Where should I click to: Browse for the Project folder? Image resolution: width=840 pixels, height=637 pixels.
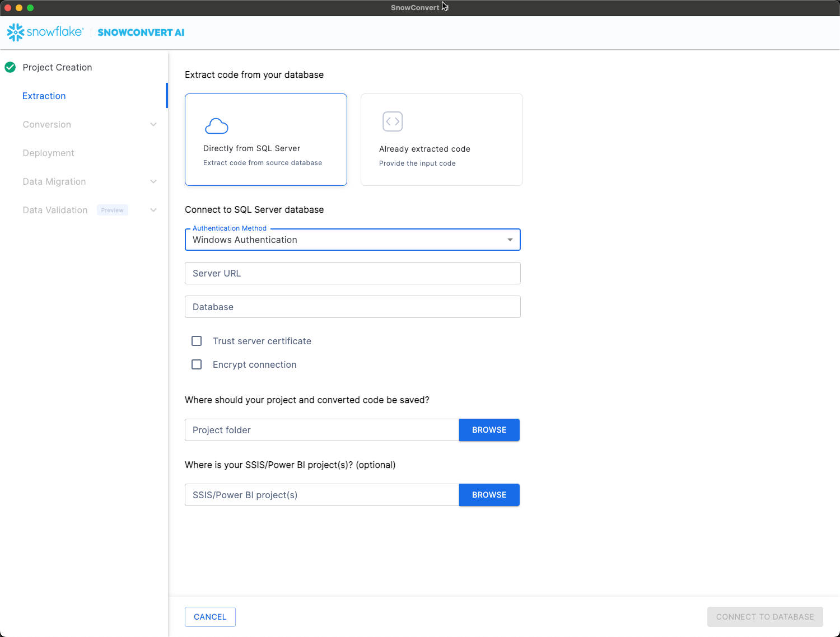click(x=489, y=430)
